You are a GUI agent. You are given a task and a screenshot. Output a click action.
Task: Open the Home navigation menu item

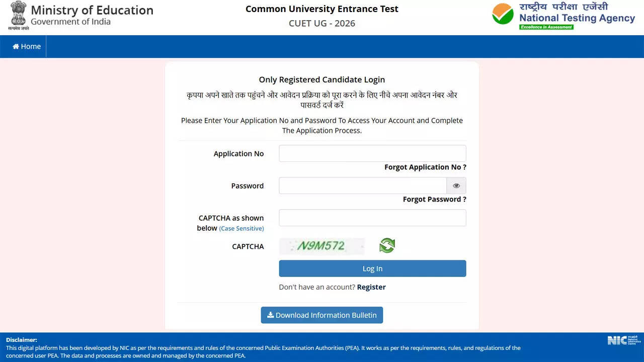coord(26,46)
